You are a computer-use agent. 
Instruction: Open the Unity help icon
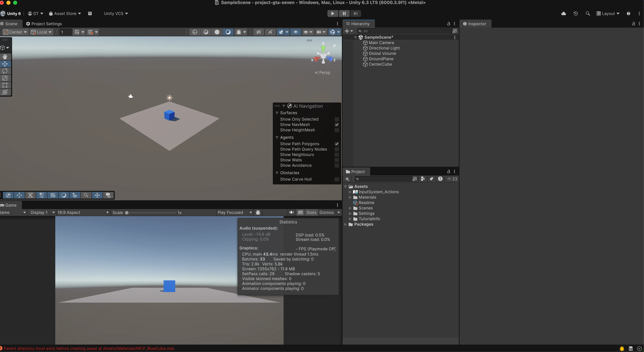coord(628,13)
